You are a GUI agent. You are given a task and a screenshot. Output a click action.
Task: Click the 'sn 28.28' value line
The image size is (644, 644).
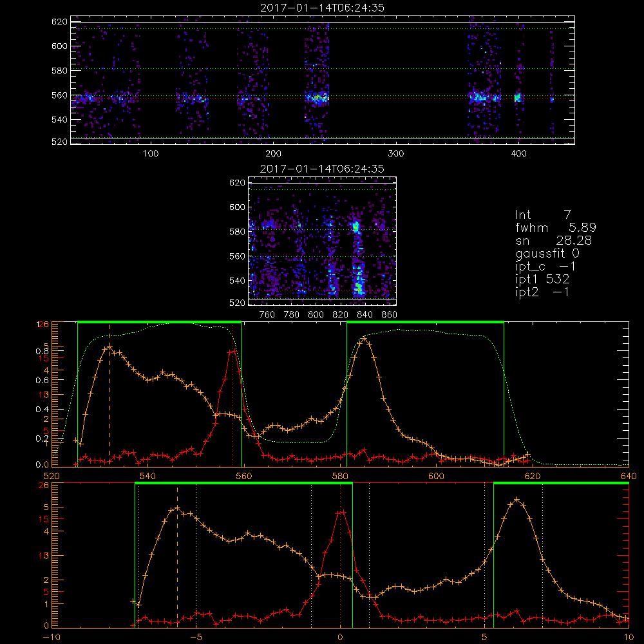click(554, 240)
